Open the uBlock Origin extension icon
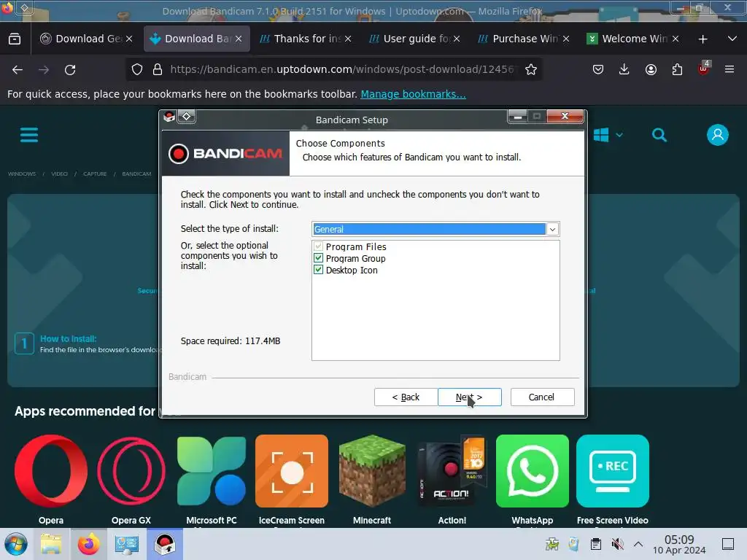The height and width of the screenshot is (560, 747). coord(704,68)
